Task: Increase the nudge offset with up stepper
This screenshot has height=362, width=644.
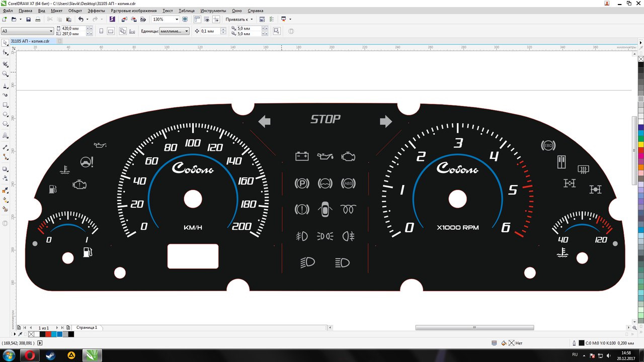Action: point(223,30)
